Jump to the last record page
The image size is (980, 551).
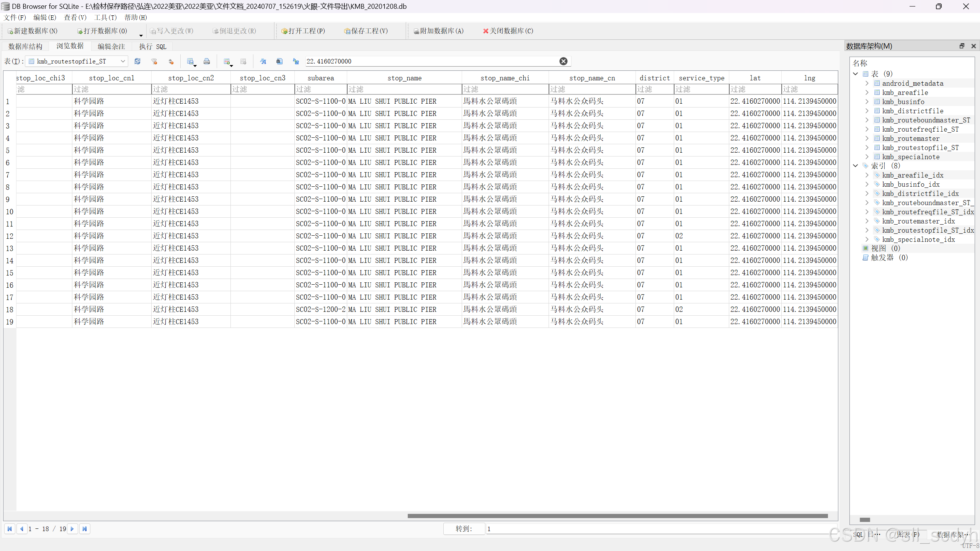point(85,529)
